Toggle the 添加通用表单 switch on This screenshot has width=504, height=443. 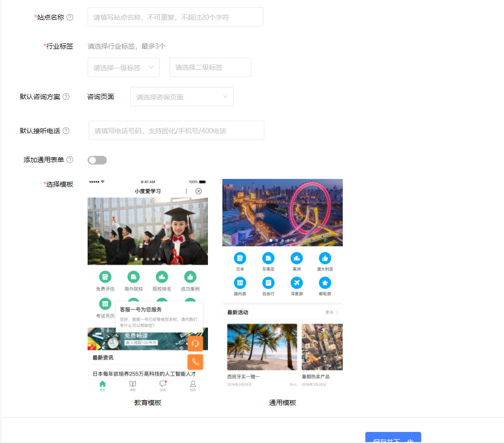point(97,160)
